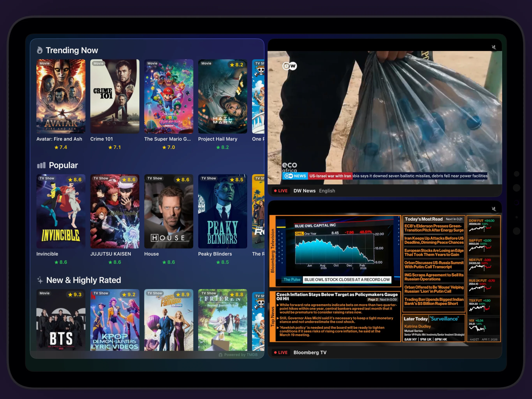Click the New & Highly Rated heading

tap(84, 280)
